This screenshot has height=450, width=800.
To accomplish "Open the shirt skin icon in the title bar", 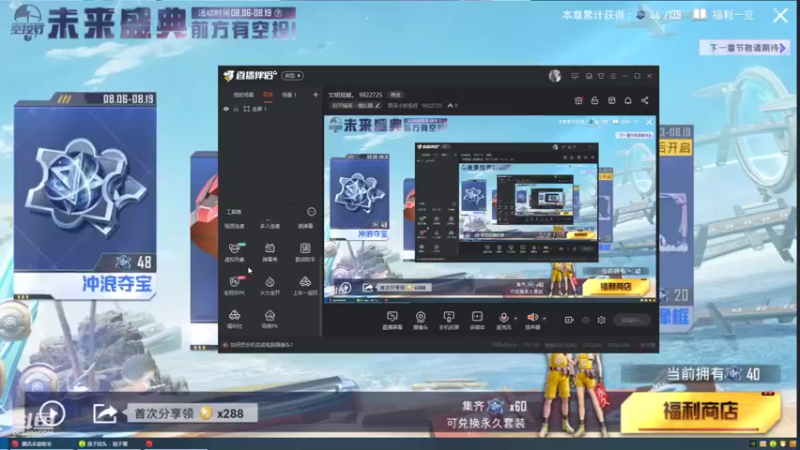I will point(601,76).
